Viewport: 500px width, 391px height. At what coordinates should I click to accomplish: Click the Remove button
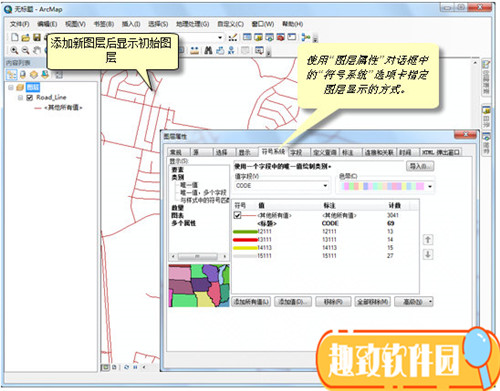coord(333,302)
